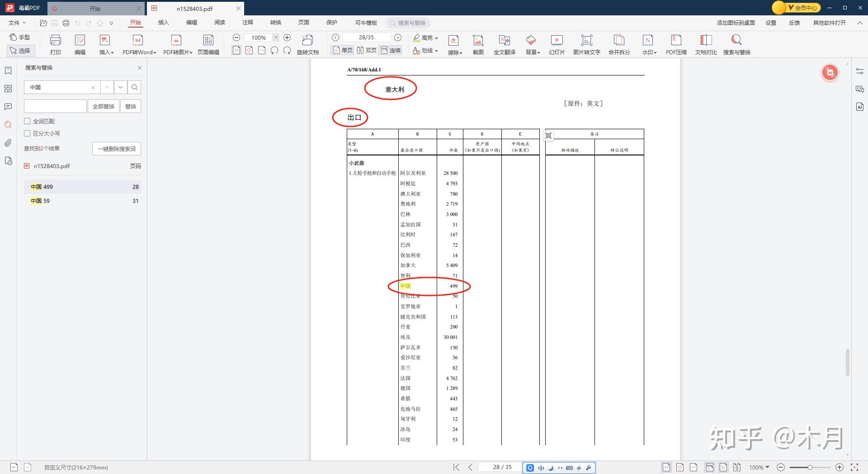The width and height of the screenshot is (868, 474).
Task: Click 添加图标到桌面 link
Action: pyautogui.click(x=736, y=23)
